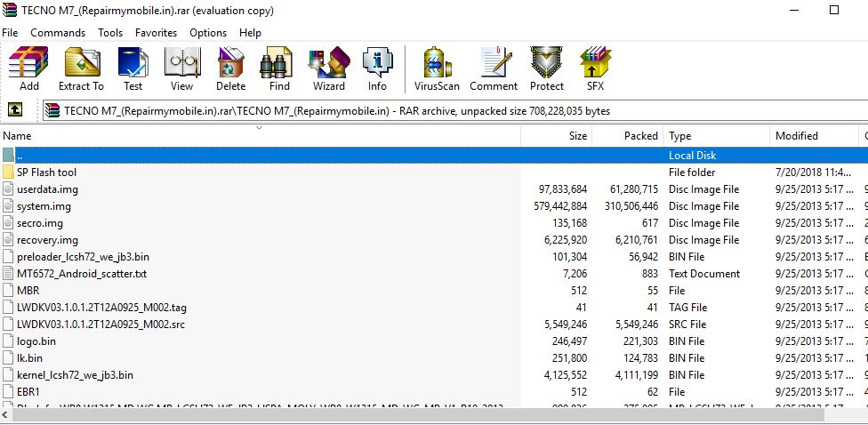Open the Commands menu
This screenshot has height=425, width=868.
(58, 33)
